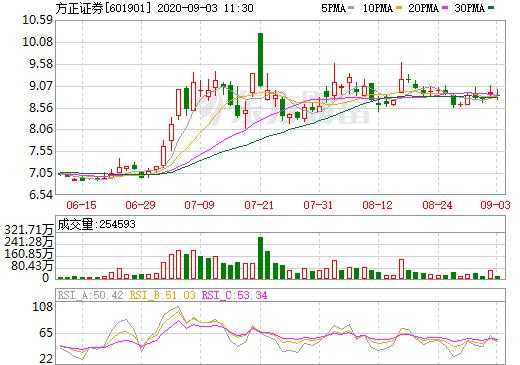Image resolution: width=520 pixels, height=365 pixels.
Task: Click the tallest green volume bar at 07-21
Action: pos(260,258)
